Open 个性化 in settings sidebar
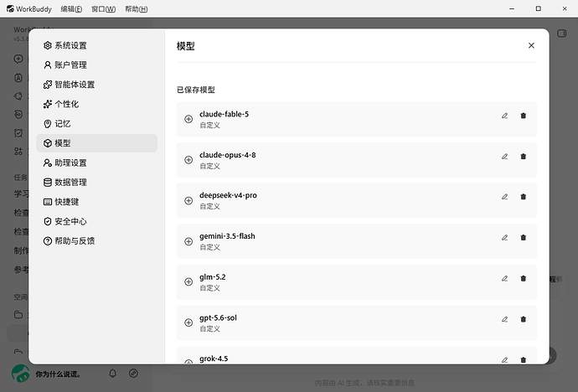 click(x=97, y=104)
